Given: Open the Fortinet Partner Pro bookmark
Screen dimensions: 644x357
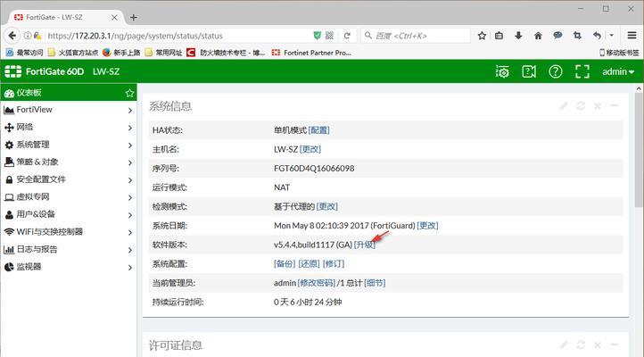Looking at the screenshot, I should pos(311,53).
